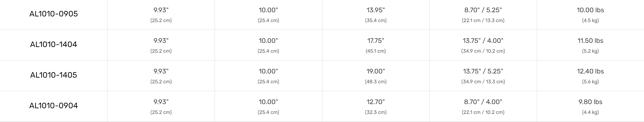644x122 pixels.
Task: Click the 10.00 lbs weight cell
Action: pyautogui.click(x=590, y=10)
